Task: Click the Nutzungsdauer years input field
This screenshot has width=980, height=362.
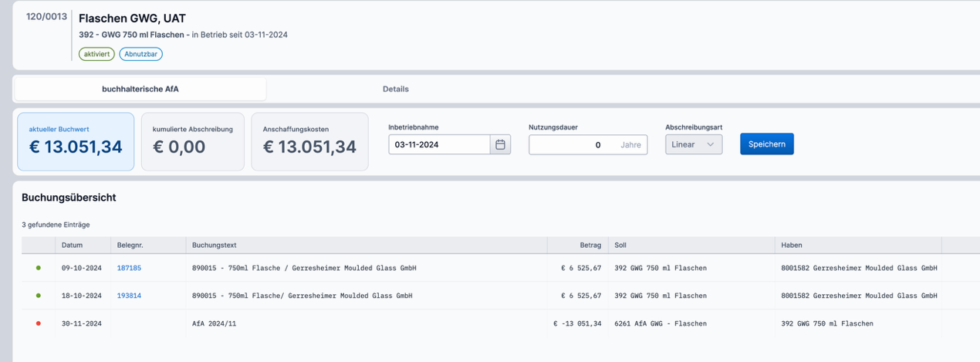Action: point(571,144)
